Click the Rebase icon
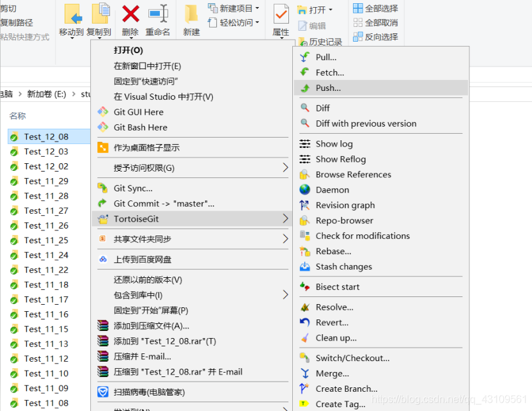The image size is (532, 411). [x=304, y=252]
